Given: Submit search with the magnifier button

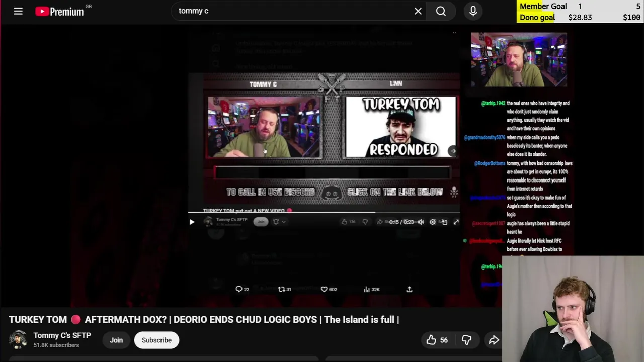Looking at the screenshot, I should point(441,11).
